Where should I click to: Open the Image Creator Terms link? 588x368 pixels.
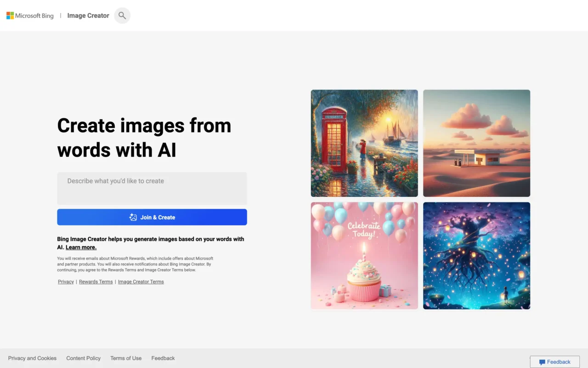(x=141, y=282)
